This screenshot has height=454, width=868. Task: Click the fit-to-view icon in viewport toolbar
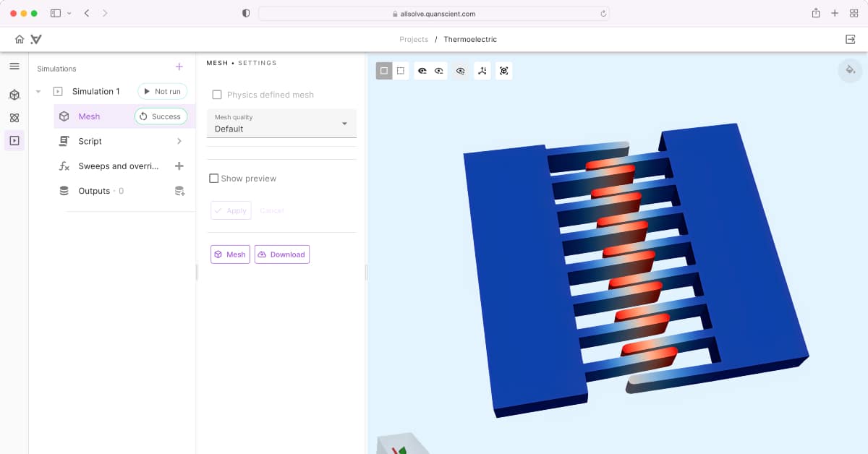(504, 71)
